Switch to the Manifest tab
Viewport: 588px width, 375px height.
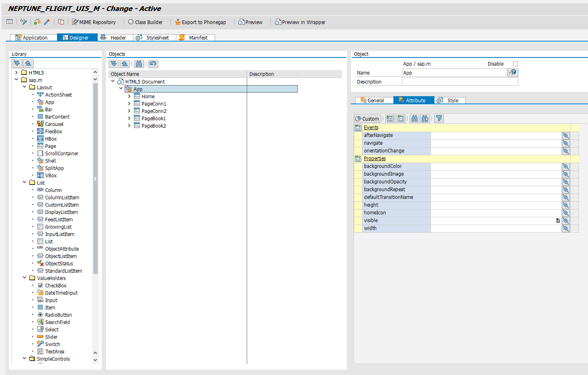point(195,37)
